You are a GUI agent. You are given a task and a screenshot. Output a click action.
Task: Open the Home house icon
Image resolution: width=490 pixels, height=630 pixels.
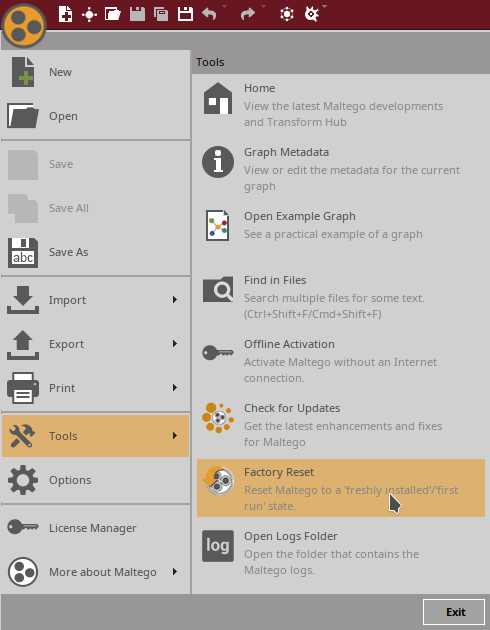218,98
